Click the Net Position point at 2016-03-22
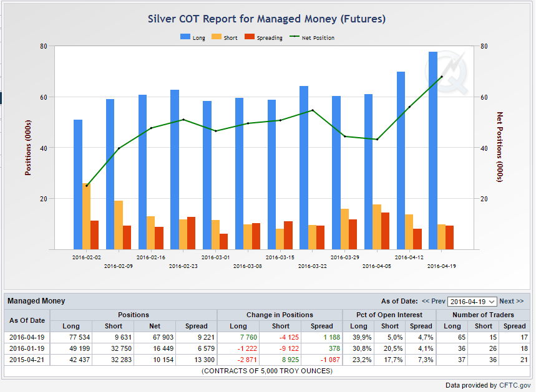Image resolution: width=536 pixels, height=392 pixels. coord(313,110)
